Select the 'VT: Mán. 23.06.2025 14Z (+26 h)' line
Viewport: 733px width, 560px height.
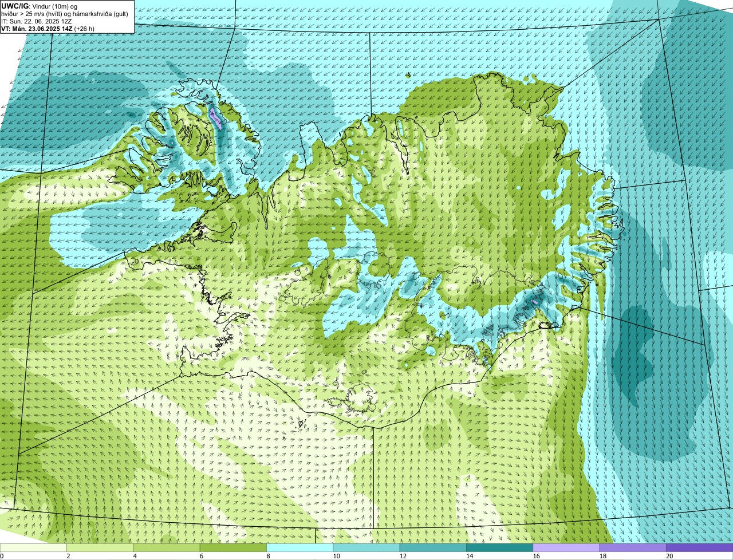click(48, 28)
